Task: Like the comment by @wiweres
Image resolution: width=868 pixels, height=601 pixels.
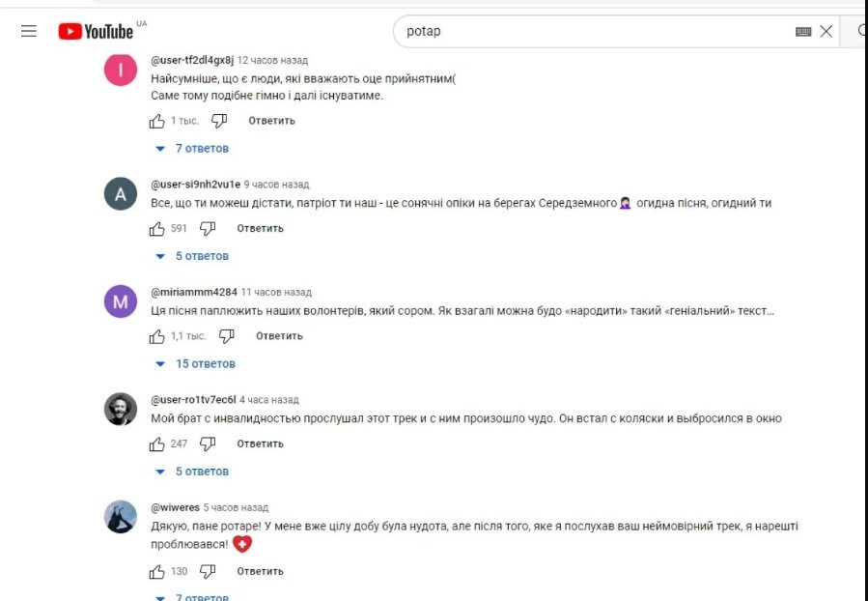Action: [157, 571]
